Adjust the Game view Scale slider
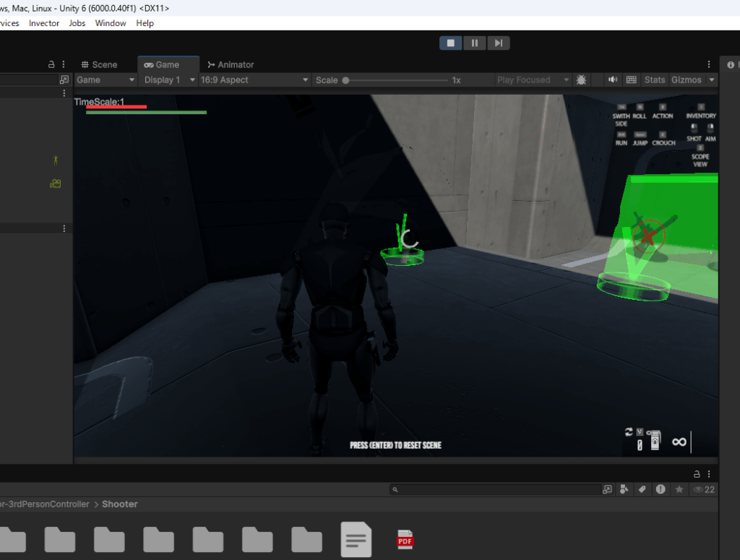Screen dimensions: 740x560 point(346,80)
